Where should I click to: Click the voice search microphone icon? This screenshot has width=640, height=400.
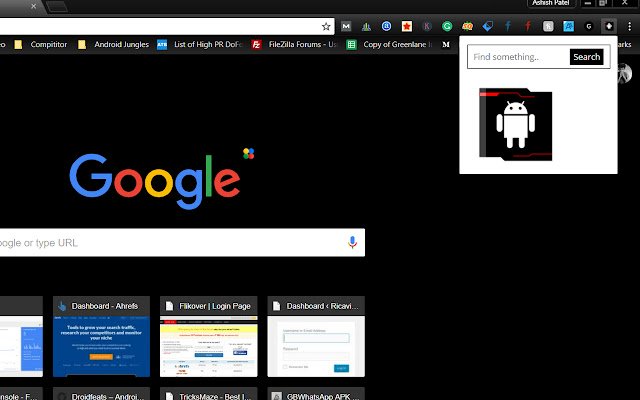coord(352,242)
